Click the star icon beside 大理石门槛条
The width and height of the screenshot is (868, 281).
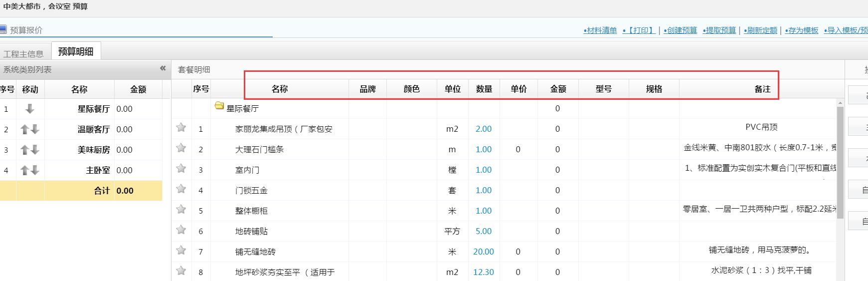pos(181,148)
